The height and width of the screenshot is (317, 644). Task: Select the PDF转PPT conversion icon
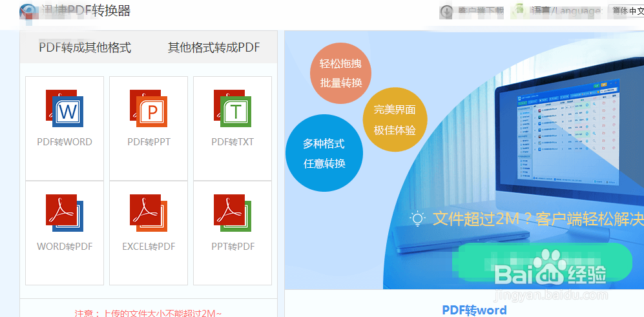click(149, 108)
